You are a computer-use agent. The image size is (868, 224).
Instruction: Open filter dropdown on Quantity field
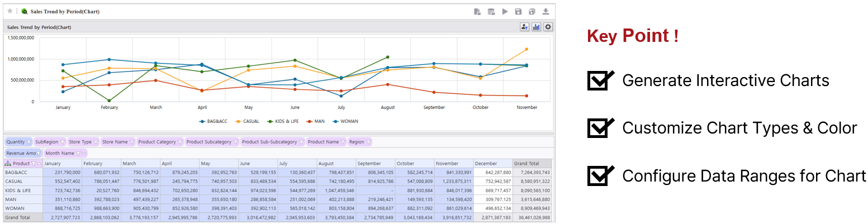[x=29, y=142]
